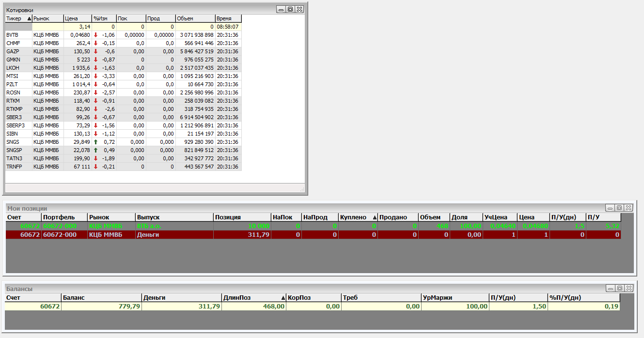Click the red down arrow in BVTB row
644x338 pixels.
click(x=95, y=35)
